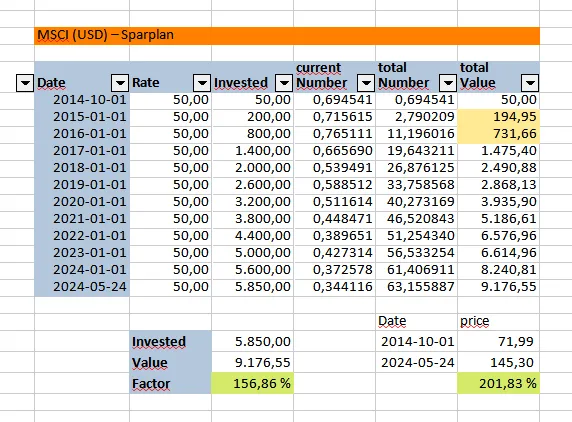Select total Number cell 11,196016
Image resolution: width=572 pixels, height=422 pixels.
pos(417,134)
